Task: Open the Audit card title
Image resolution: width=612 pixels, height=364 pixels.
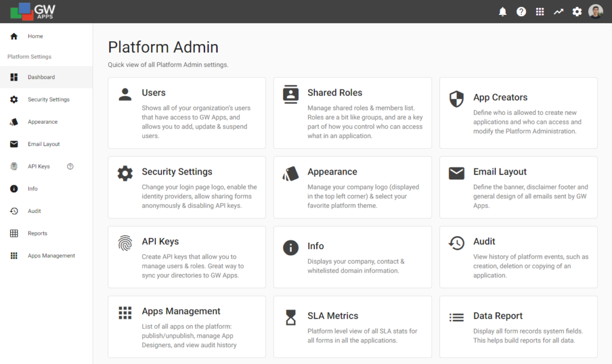Action: tap(484, 241)
